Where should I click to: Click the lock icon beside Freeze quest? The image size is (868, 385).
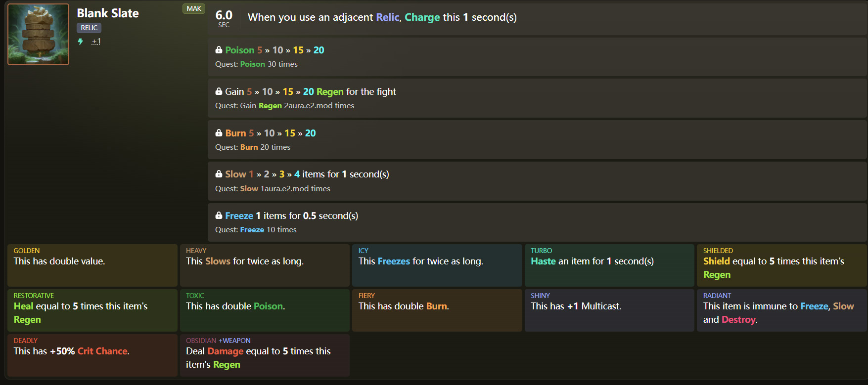(219, 215)
